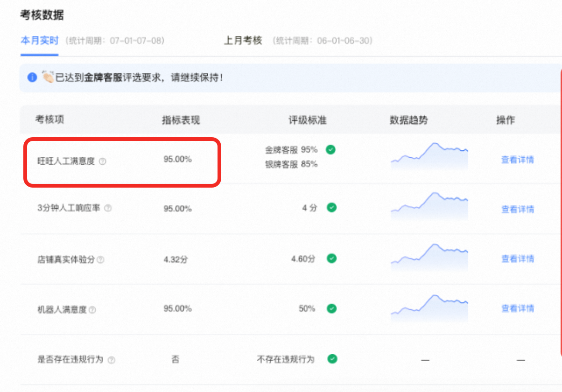Viewport: 562px width, 392px height.
Task: Open help icon beside 店铺真实体验分
Action: (x=100, y=260)
